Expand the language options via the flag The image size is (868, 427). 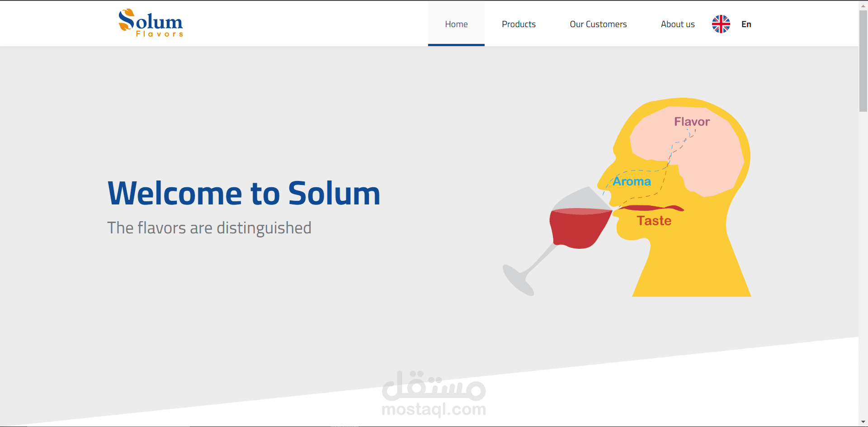[720, 24]
